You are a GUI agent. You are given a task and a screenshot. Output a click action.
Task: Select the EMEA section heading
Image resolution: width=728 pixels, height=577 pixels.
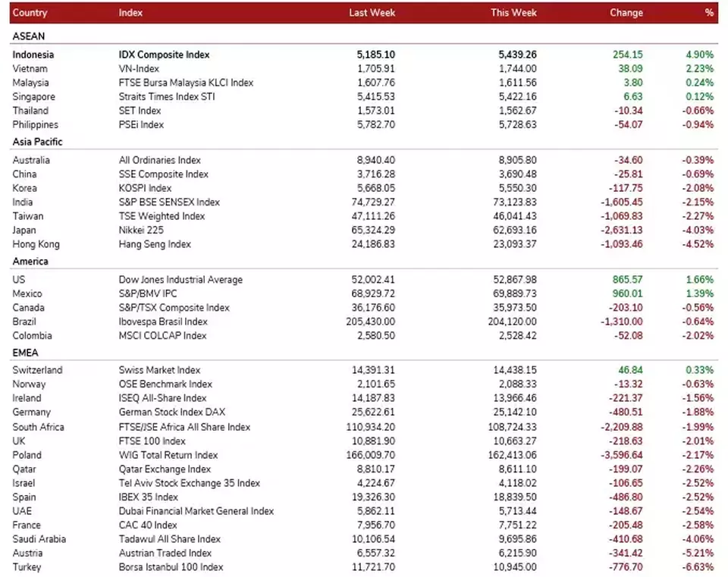pyautogui.click(x=26, y=353)
